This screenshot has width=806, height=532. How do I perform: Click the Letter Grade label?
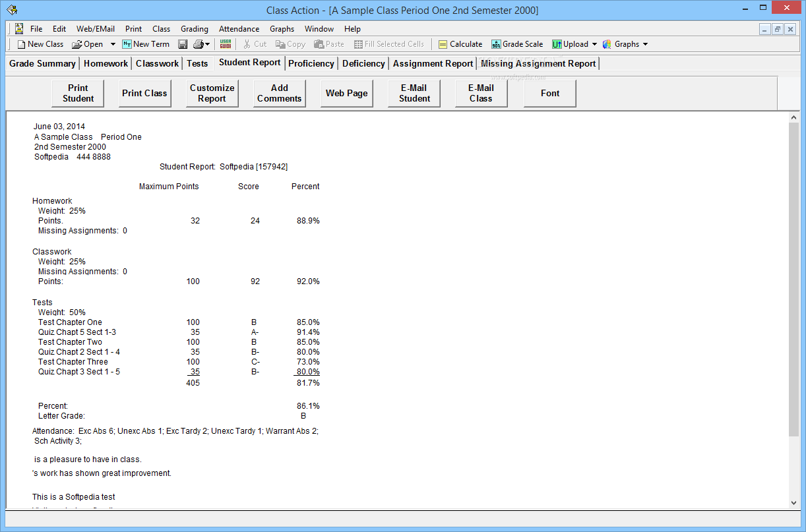(x=61, y=416)
